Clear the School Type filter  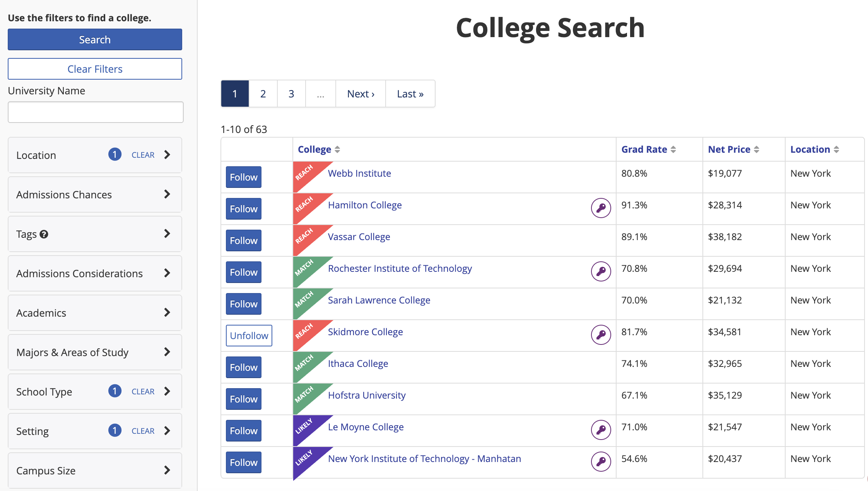click(143, 392)
